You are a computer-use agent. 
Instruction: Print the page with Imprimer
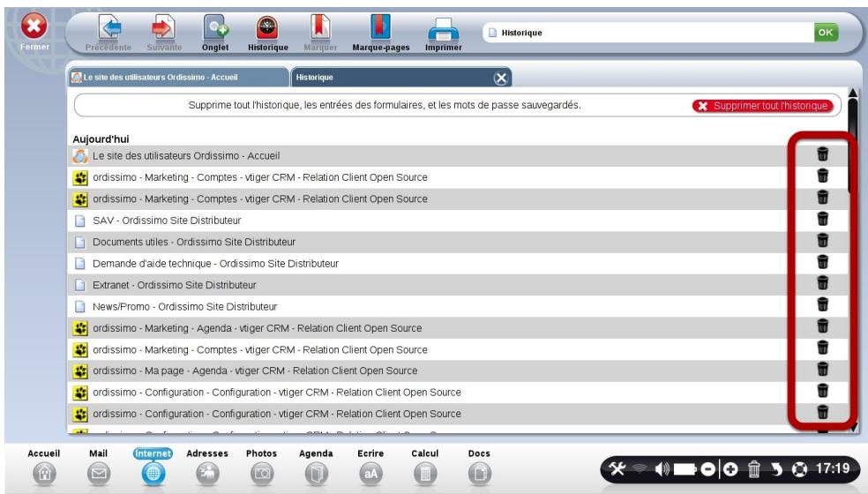pos(444,29)
